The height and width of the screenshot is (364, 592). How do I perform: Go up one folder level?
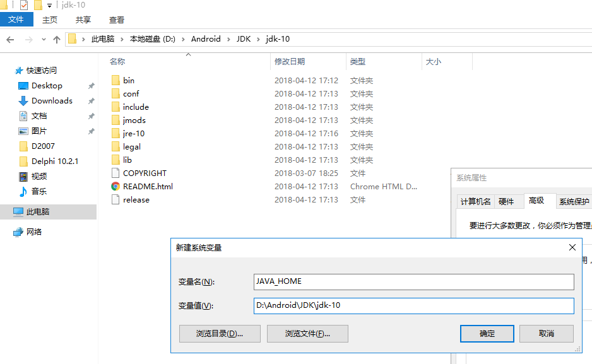pyautogui.click(x=57, y=39)
